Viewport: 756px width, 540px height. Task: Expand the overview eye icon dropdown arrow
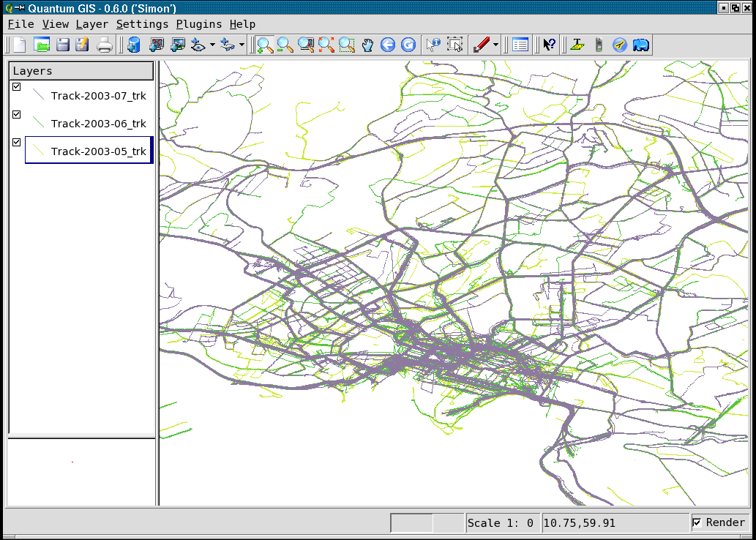[212, 45]
